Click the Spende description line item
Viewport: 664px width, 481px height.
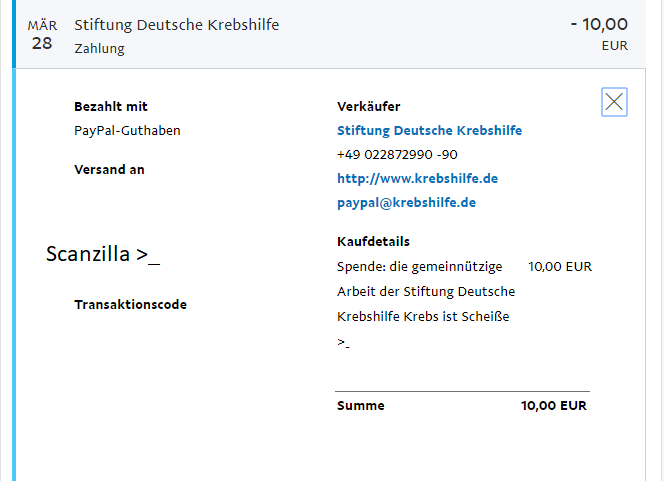pyautogui.click(x=426, y=304)
